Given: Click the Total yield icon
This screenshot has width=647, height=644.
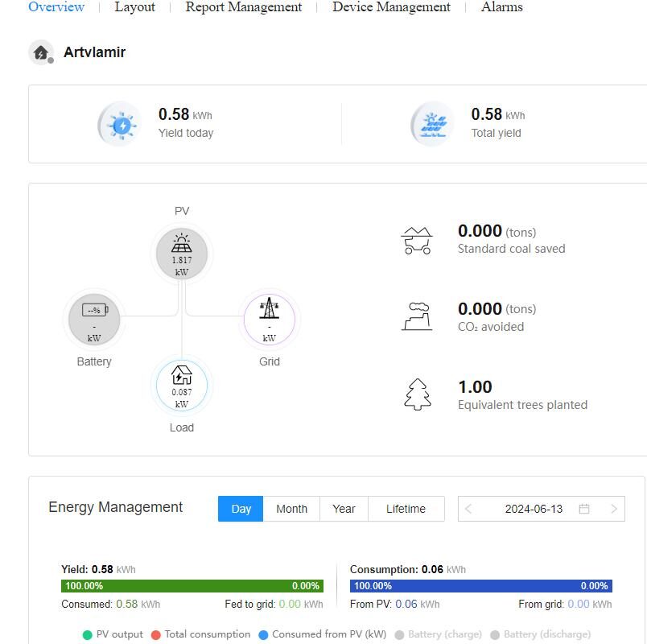Looking at the screenshot, I should 432,124.
